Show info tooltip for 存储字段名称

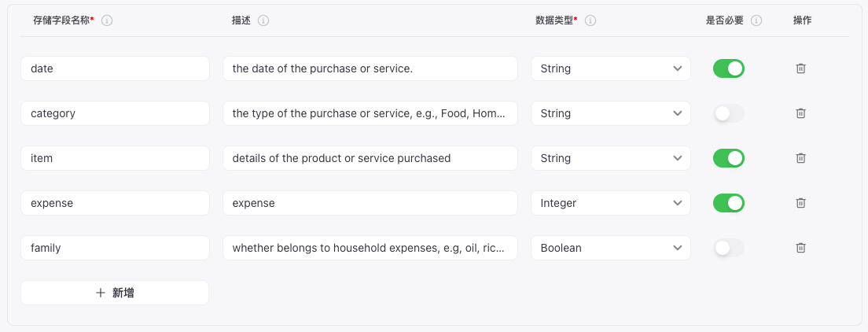(108, 20)
